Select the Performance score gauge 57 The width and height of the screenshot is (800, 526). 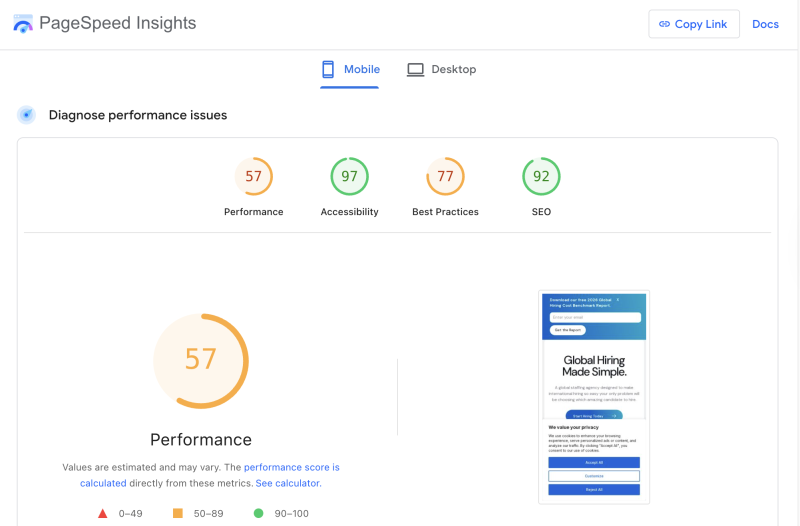pyautogui.click(x=254, y=176)
